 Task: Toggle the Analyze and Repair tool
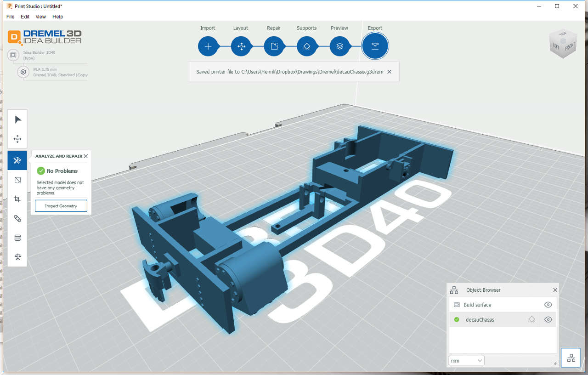[17, 160]
